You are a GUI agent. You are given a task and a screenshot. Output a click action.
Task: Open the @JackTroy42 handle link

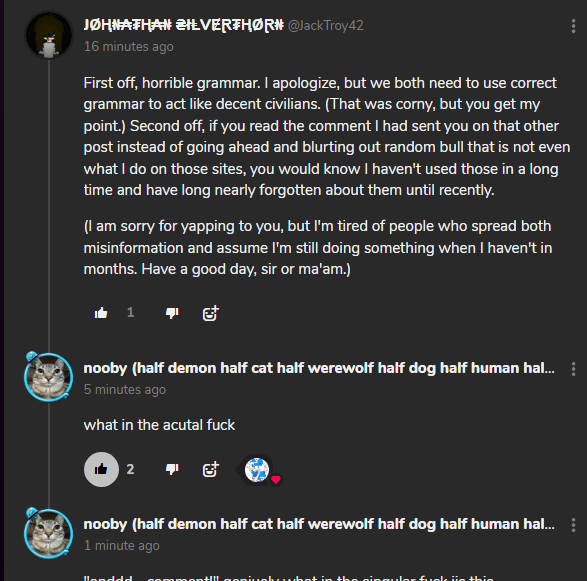(x=326, y=25)
